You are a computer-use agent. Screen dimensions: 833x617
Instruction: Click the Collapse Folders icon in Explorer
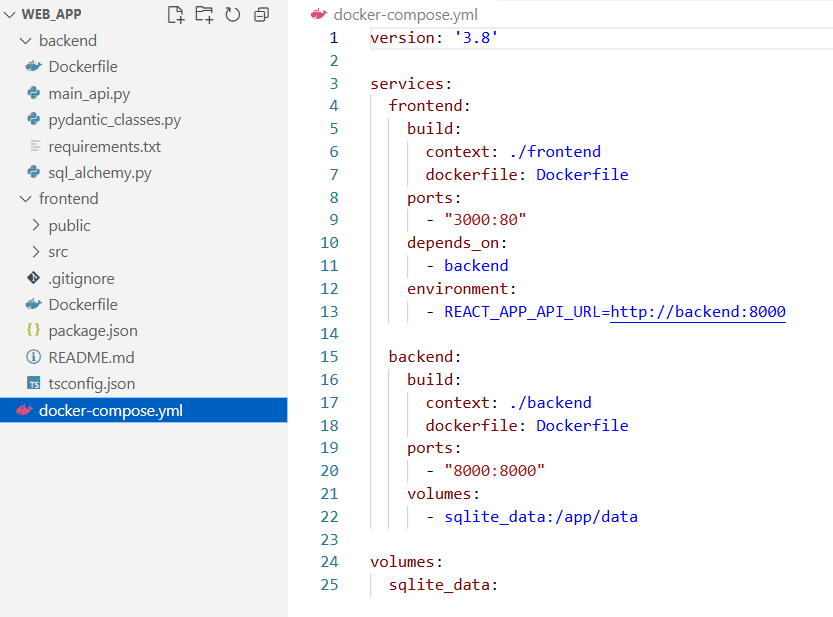(x=261, y=15)
